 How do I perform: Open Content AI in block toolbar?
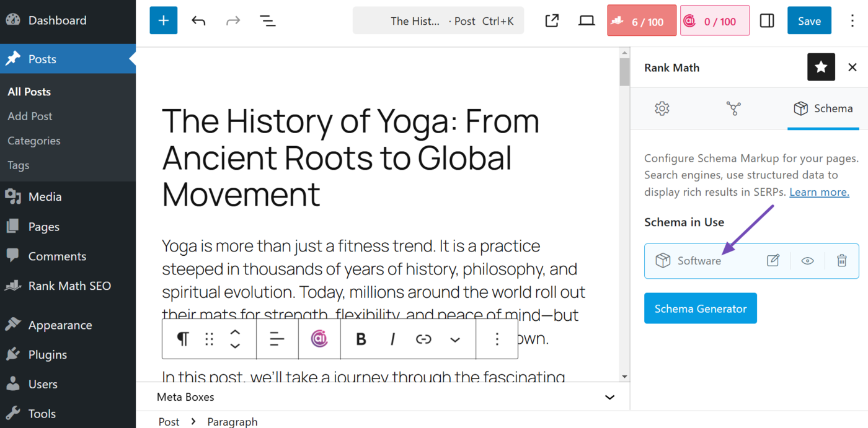point(319,339)
